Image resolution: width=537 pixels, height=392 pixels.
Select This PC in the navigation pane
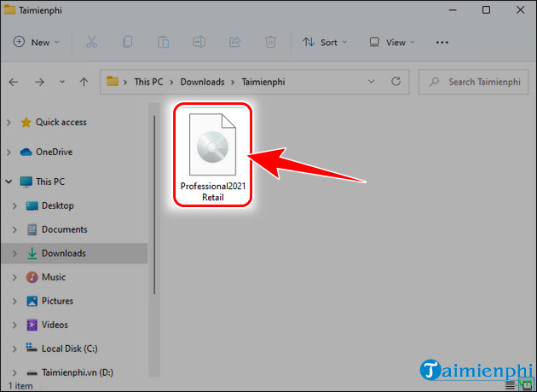tap(50, 182)
